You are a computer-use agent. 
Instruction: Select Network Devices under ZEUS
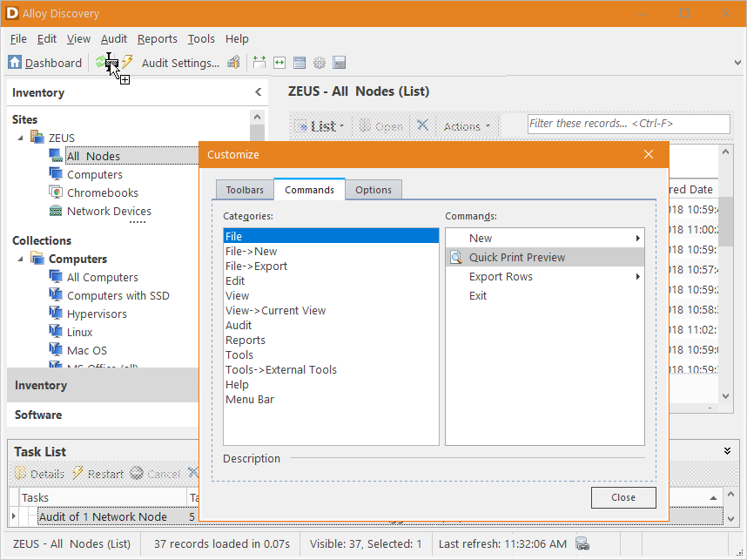tap(110, 210)
